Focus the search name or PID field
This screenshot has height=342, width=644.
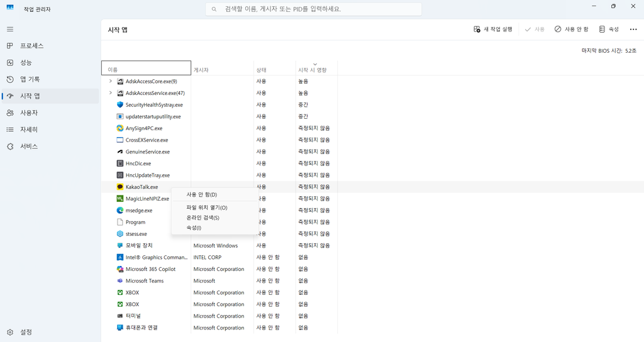[x=313, y=9]
